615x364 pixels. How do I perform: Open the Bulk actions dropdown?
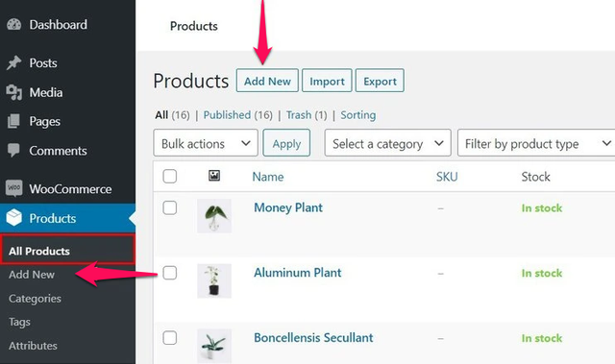(206, 143)
